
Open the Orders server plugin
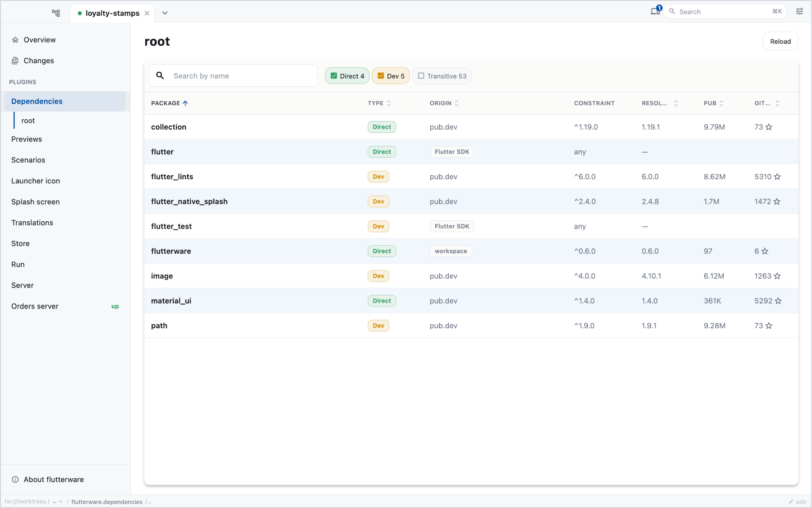click(x=65, y=306)
